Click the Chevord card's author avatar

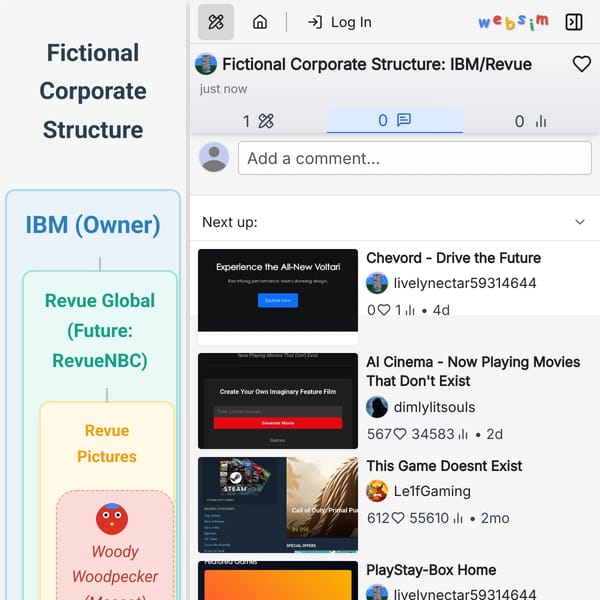[x=377, y=283]
